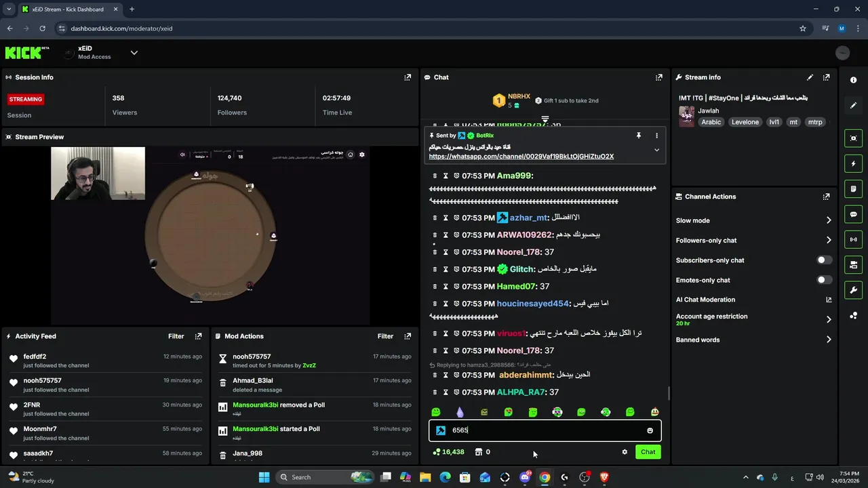Delete Ama999's message with trash icon
This screenshot has width=868, height=488.
click(435, 176)
